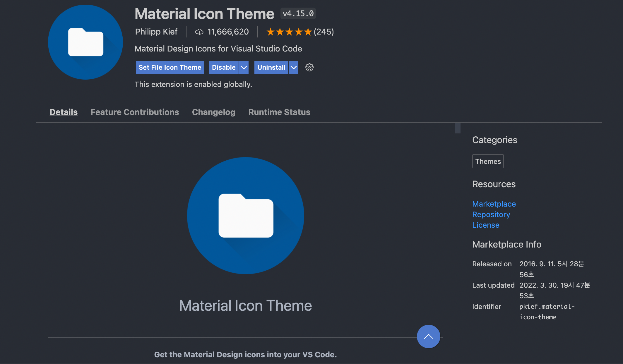This screenshot has height=364, width=623.
Task: Expand the Disable dropdown arrow
Action: pyautogui.click(x=244, y=67)
